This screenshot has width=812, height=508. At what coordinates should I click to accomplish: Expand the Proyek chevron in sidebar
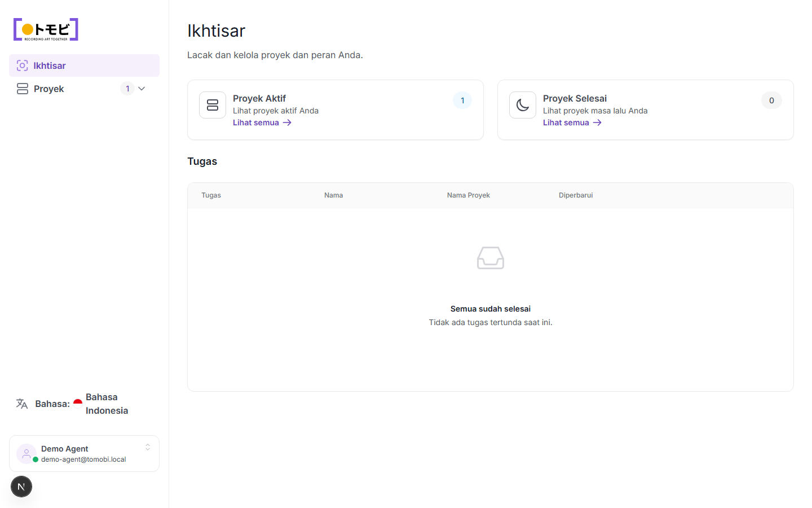point(142,89)
